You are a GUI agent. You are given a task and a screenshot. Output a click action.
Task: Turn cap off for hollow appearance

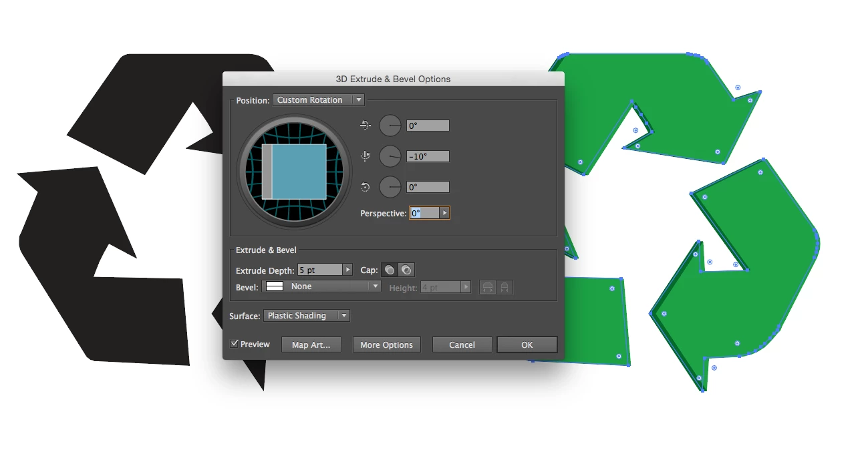point(406,270)
